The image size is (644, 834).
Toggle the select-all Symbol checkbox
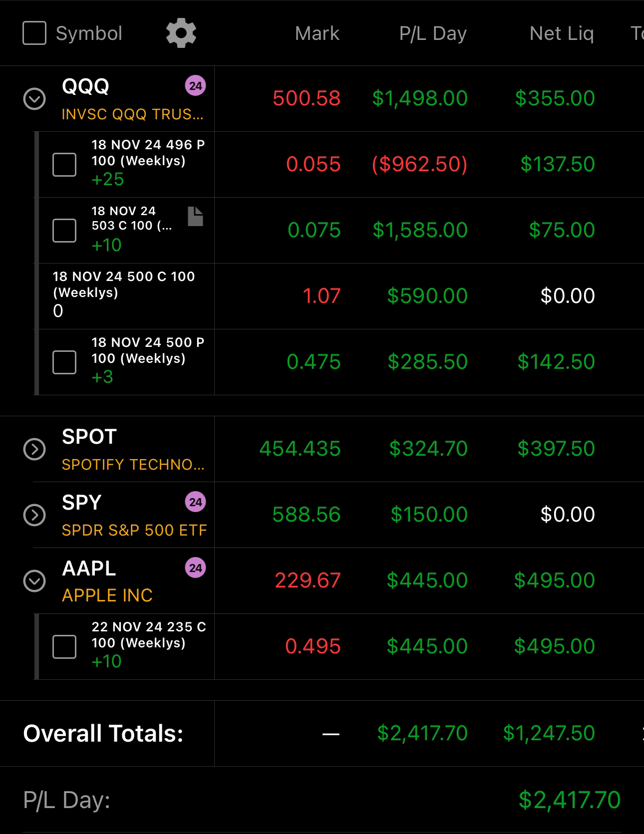[34, 33]
